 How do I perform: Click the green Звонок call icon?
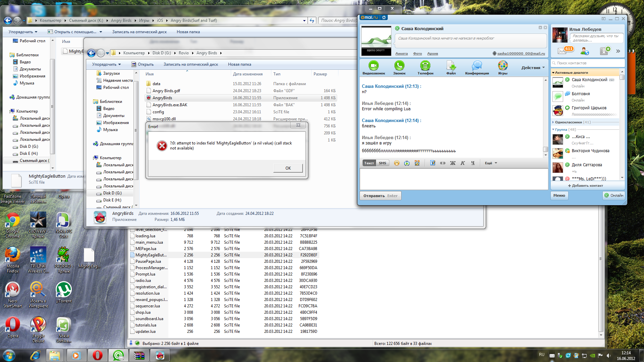399,66
